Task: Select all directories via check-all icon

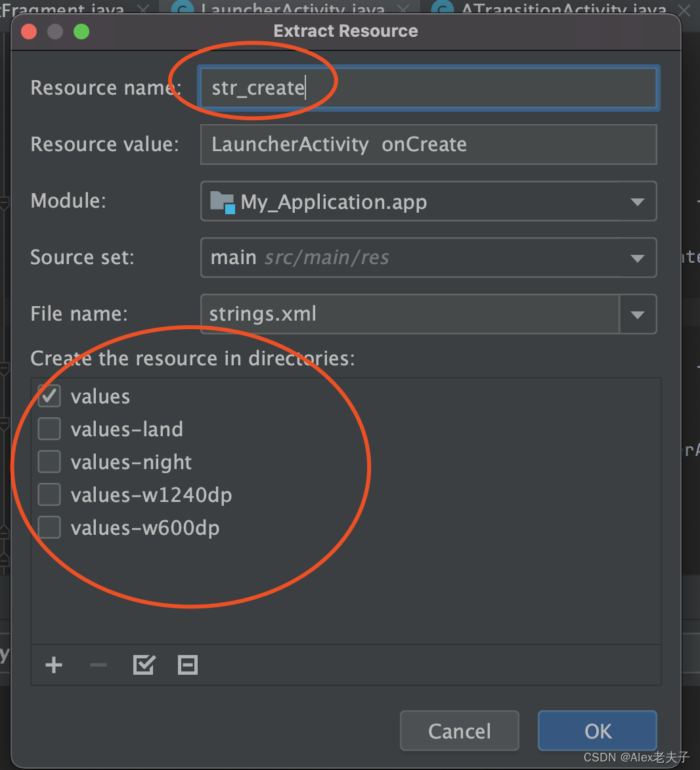Action: pyautogui.click(x=143, y=665)
